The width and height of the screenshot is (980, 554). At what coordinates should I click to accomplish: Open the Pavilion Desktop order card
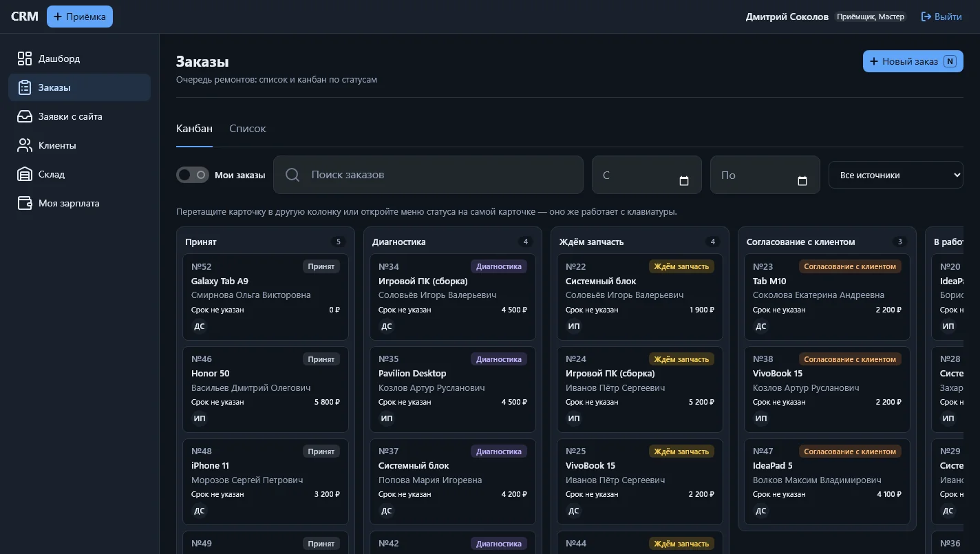(453, 390)
